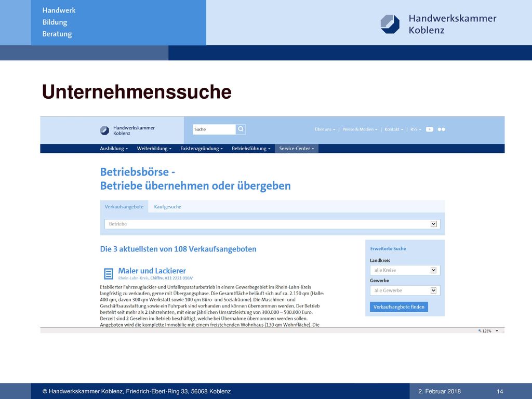The height and width of the screenshot is (399, 532).
Task: Open the Über uns menu
Action: click(x=325, y=129)
